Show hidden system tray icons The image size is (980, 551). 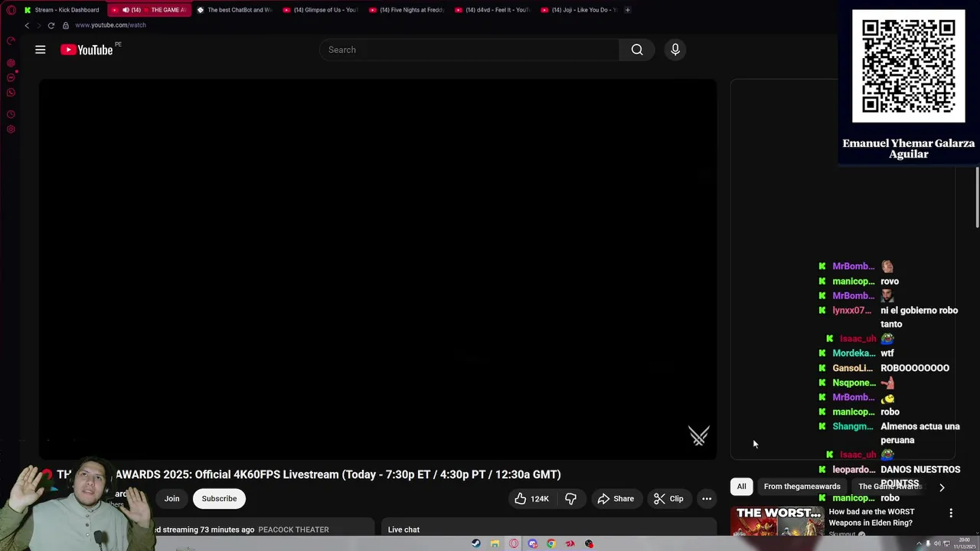pyautogui.click(x=918, y=544)
